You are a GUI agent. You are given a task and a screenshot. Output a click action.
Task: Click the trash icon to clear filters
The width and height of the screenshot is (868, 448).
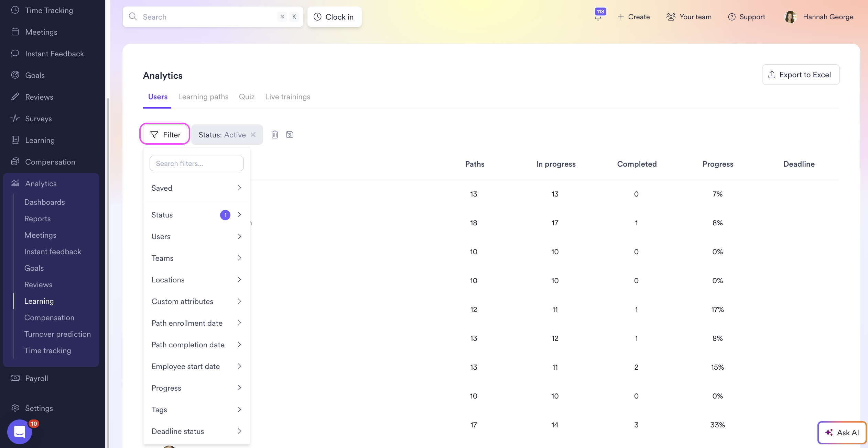point(274,135)
